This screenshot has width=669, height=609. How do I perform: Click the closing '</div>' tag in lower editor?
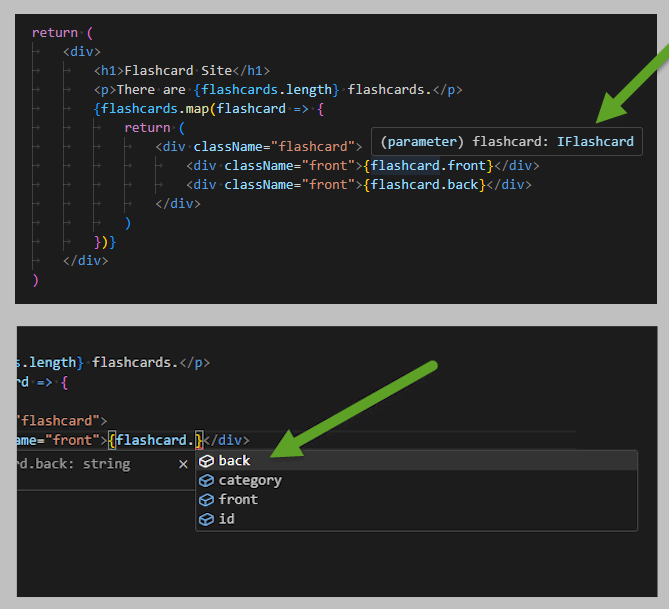pos(227,440)
